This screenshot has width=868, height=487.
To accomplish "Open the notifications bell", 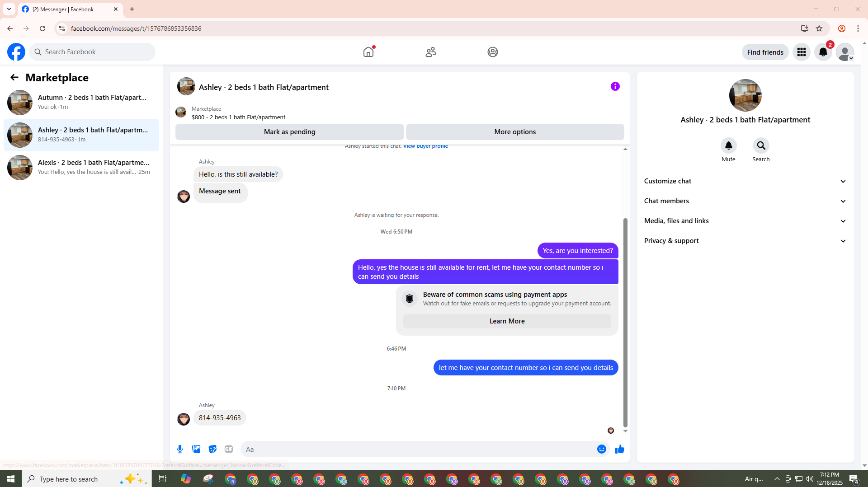I will point(823,52).
